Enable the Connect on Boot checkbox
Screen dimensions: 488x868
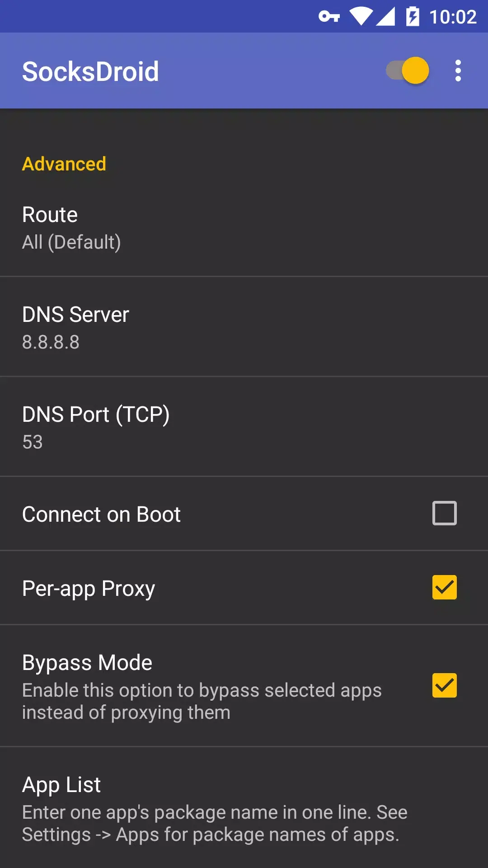tap(445, 513)
